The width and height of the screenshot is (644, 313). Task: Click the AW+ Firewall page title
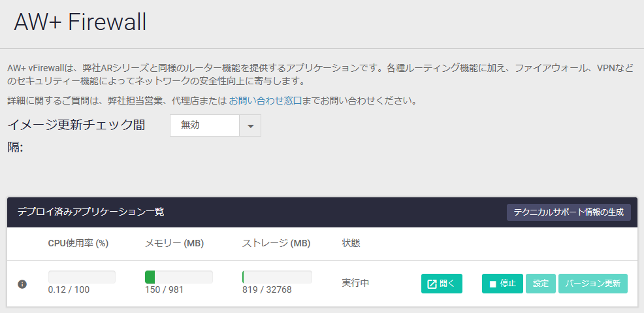80,22
